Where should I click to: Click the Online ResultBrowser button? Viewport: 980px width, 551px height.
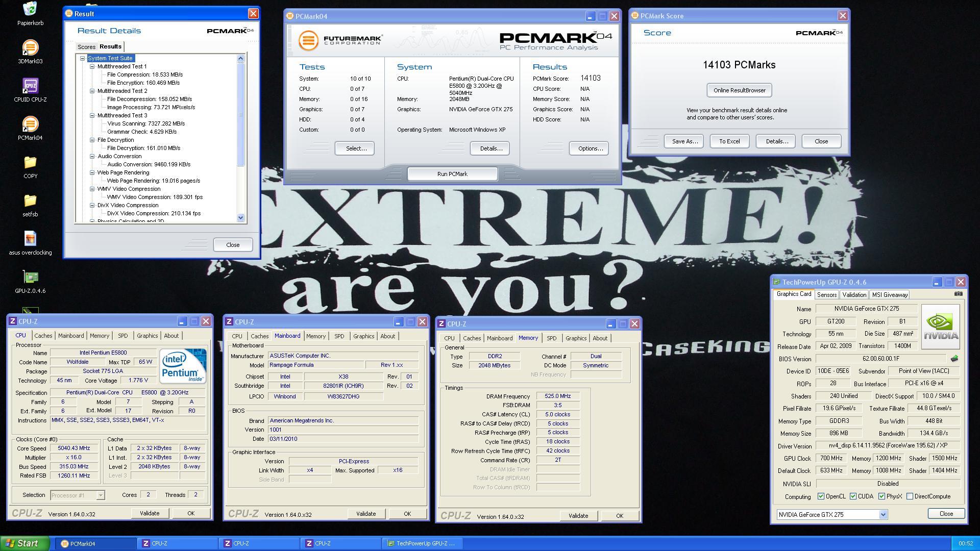pos(739,90)
